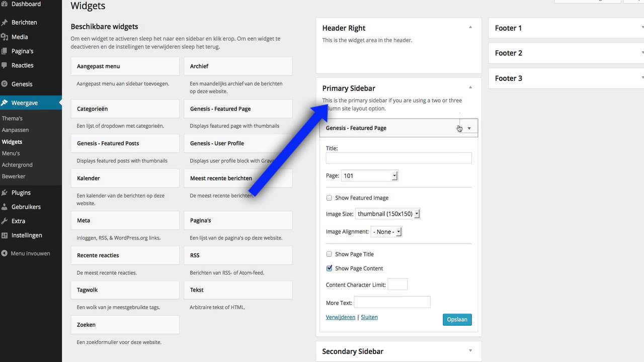
Task: Click the Pagina's pages icon
Action: pyautogui.click(x=5, y=51)
